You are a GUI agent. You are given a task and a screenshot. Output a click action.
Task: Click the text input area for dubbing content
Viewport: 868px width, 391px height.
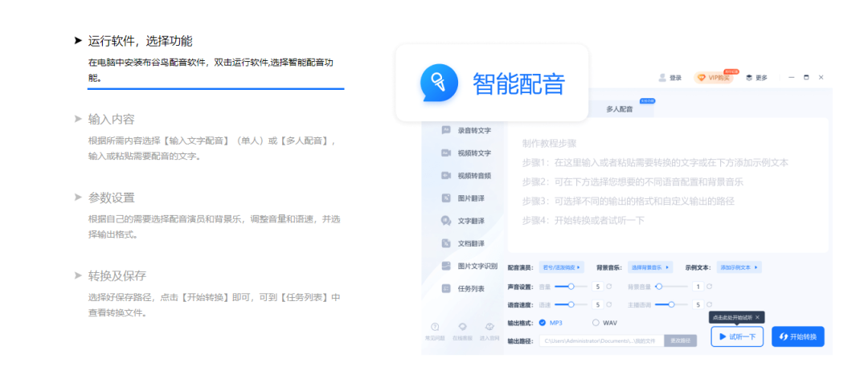point(667,185)
